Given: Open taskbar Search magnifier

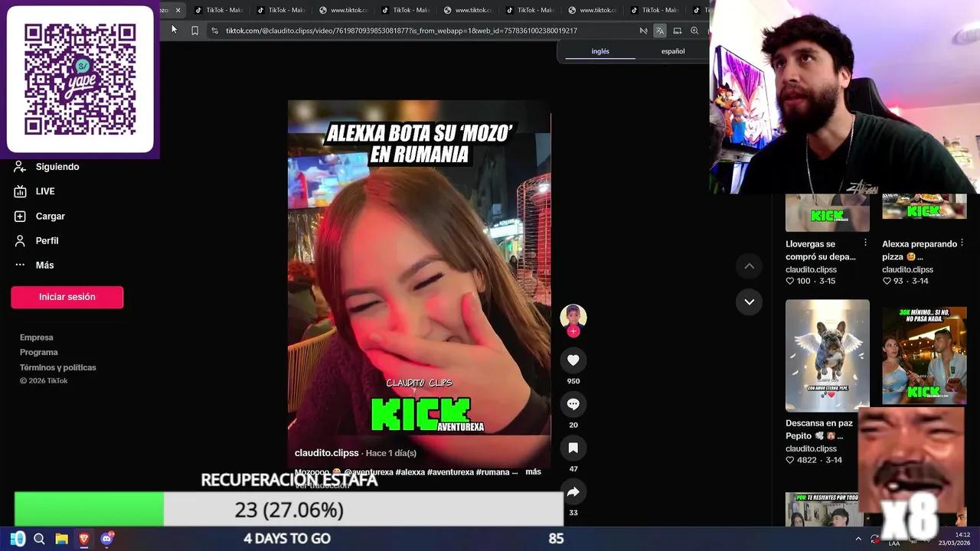Looking at the screenshot, I should coord(39,539).
